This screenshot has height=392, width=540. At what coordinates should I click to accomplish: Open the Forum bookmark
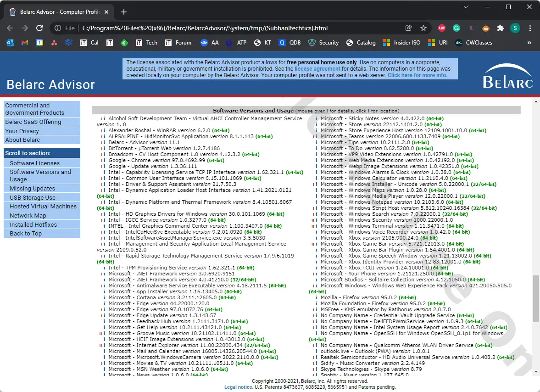[178, 43]
